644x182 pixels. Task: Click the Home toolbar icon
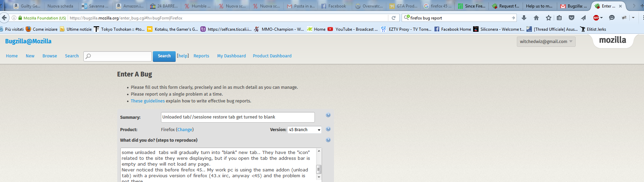coord(536,18)
